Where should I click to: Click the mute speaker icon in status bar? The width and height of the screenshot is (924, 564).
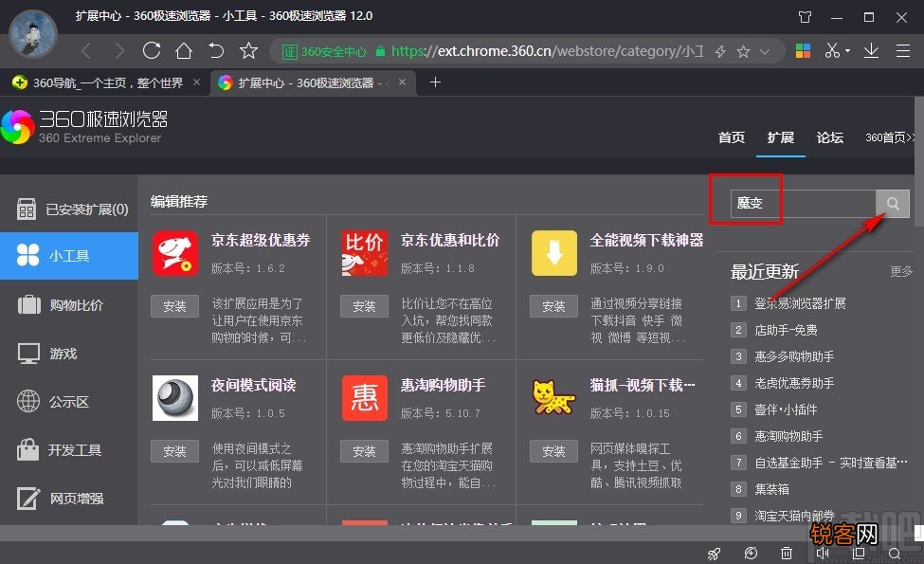(x=824, y=553)
